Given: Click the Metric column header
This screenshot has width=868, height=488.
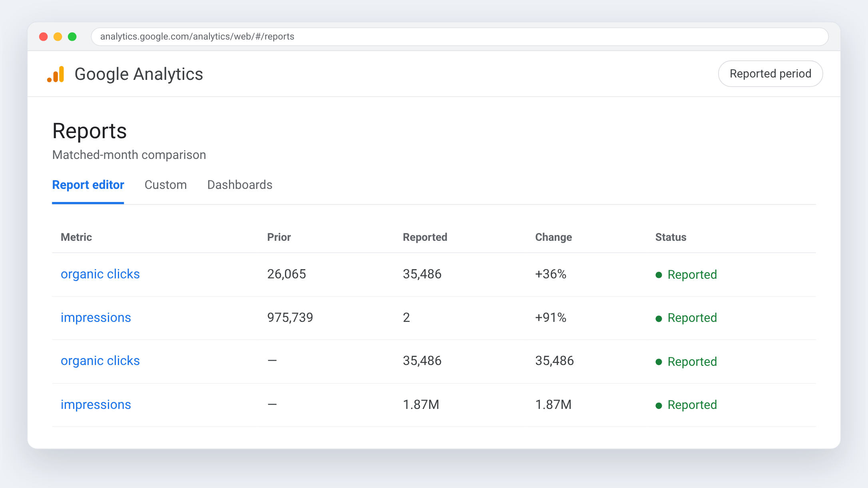Looking at the screenshot, I should 76,237.
